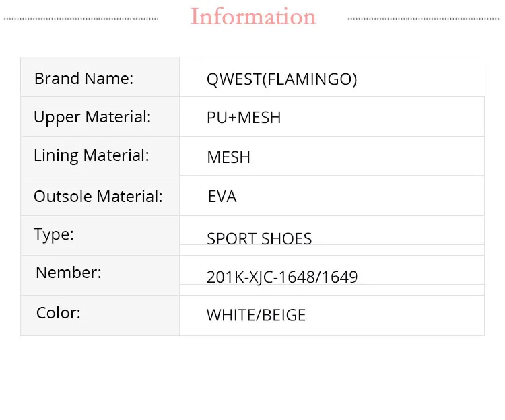Click FLAMINGO in the brand name value

pos(310,79)
